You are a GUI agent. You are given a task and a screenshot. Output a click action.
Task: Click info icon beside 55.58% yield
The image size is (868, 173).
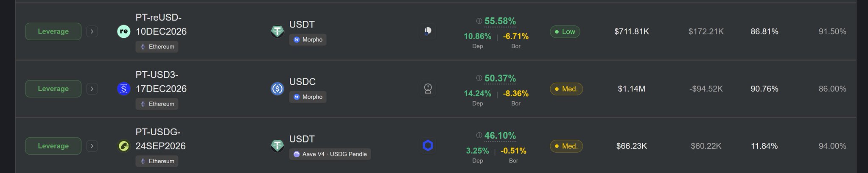coord(479,21)
